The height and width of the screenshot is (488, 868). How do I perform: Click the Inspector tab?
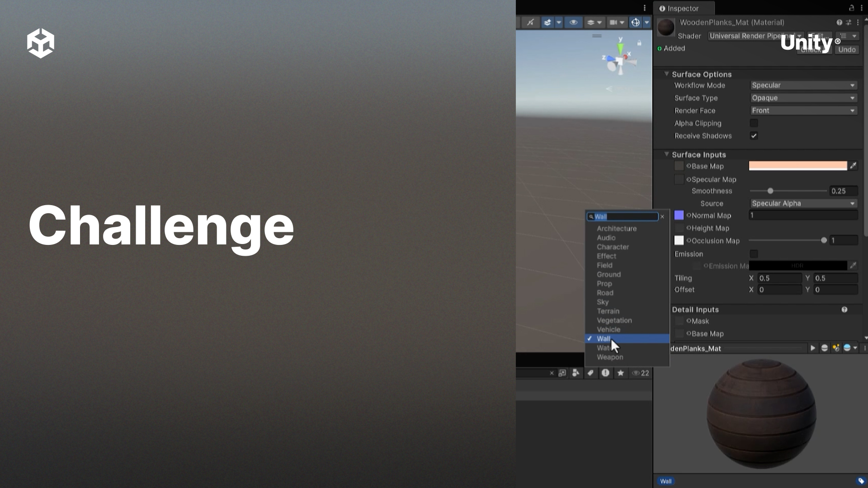tap(683, 8)
